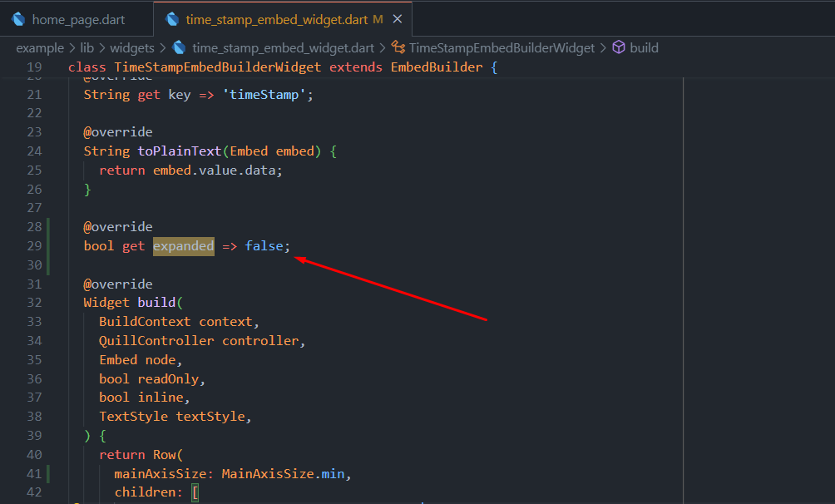The image size is (835, 504).
Task: Close the time_stamp_embed_widget.dart tab
Action: 397,17
